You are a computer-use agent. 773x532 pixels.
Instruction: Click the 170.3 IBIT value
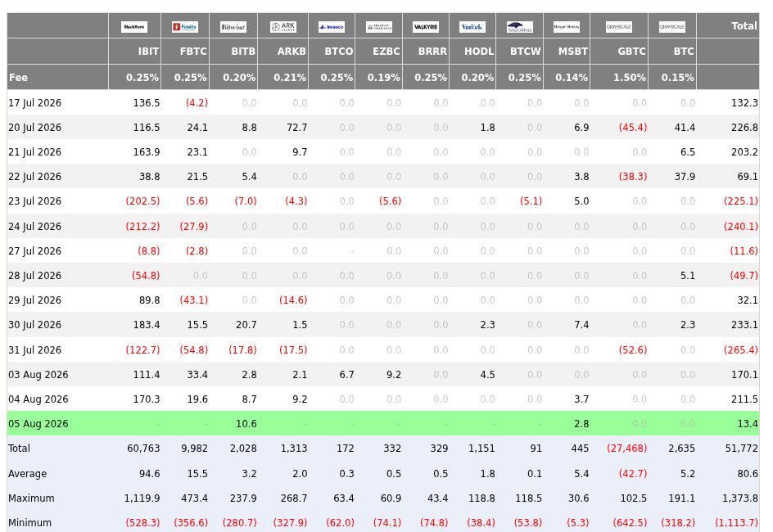coord(147,399)
